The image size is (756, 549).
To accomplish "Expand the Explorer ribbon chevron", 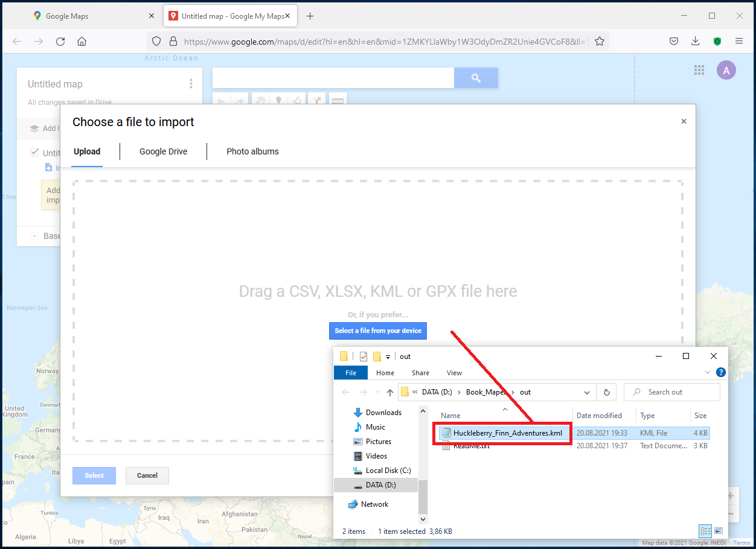I will coord(708,372).
